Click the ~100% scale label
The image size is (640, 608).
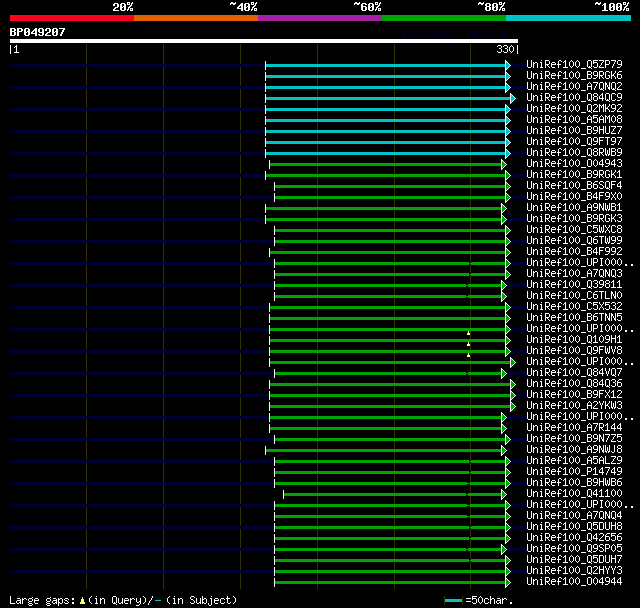coord(612,7)
